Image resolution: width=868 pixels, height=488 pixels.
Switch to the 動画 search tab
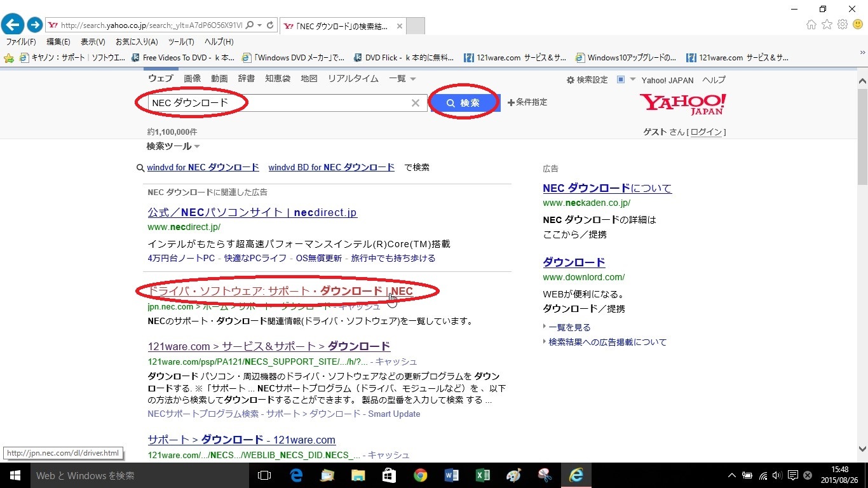pyautogui.click(x=219, y=79)
